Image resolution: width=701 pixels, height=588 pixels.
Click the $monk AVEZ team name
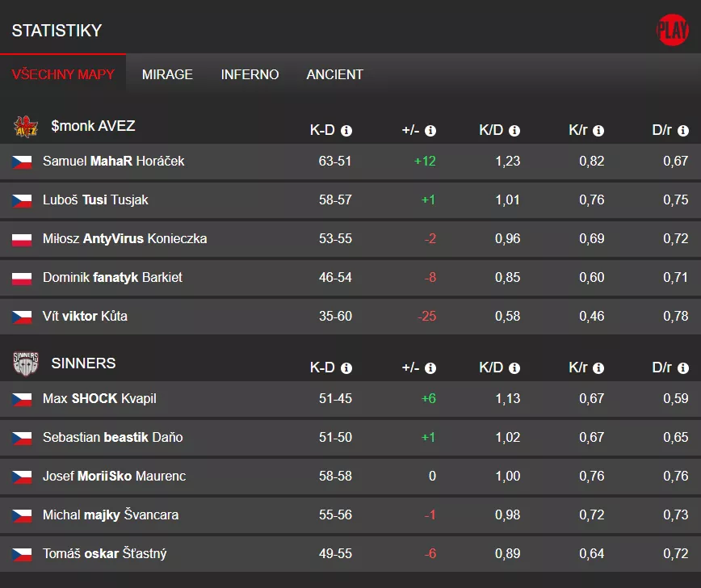93,126
